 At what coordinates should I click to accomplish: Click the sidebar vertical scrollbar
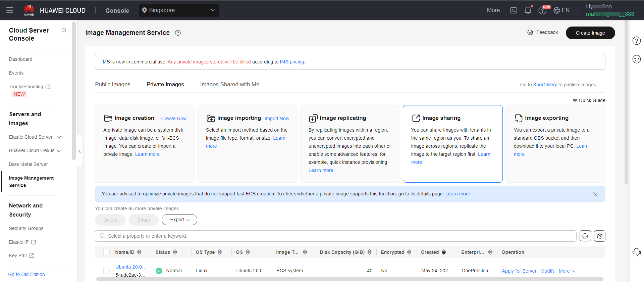[74, 91]
